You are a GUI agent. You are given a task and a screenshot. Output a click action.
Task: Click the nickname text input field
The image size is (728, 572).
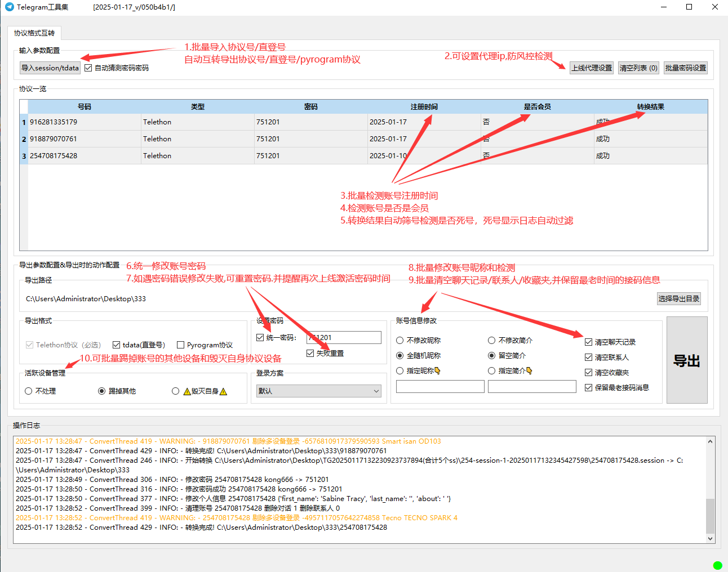point(440,387)
